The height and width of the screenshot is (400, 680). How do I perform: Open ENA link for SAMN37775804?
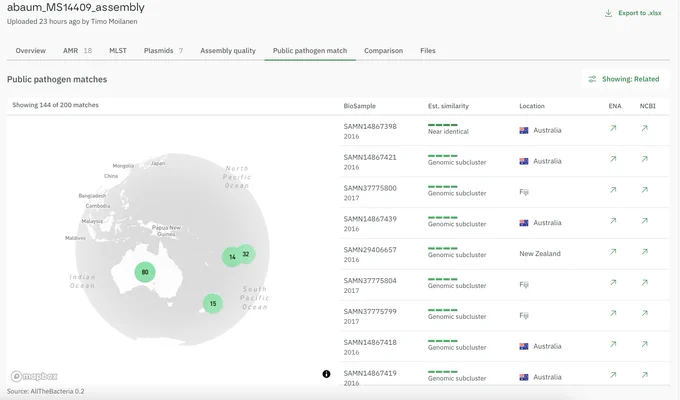tap(613, 282)
